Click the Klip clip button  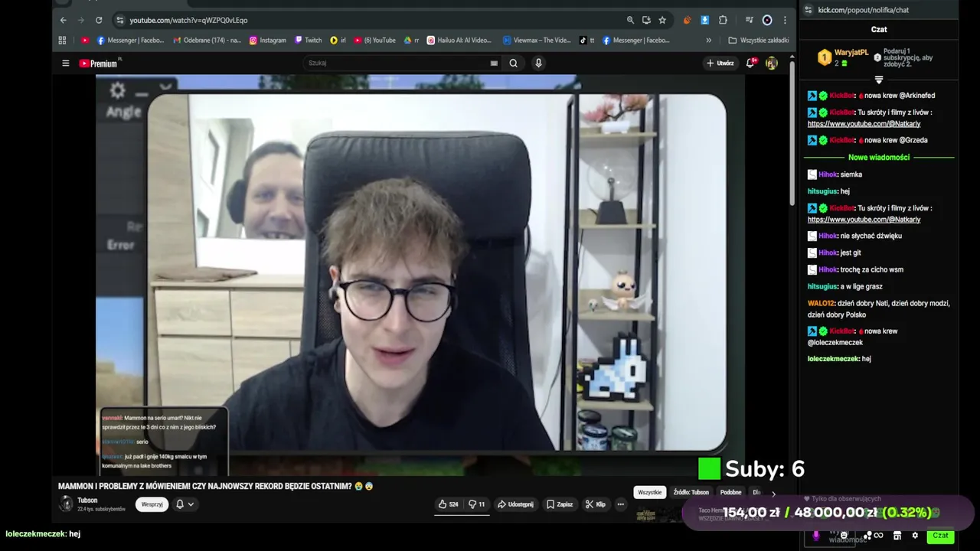[596, 504]
